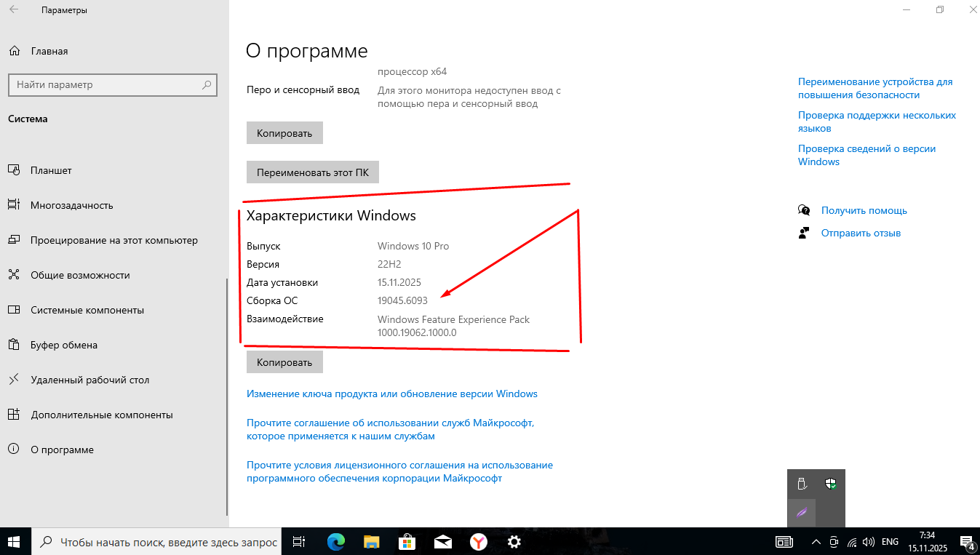Open File Explorer from the taskbar

click(371, 542)
